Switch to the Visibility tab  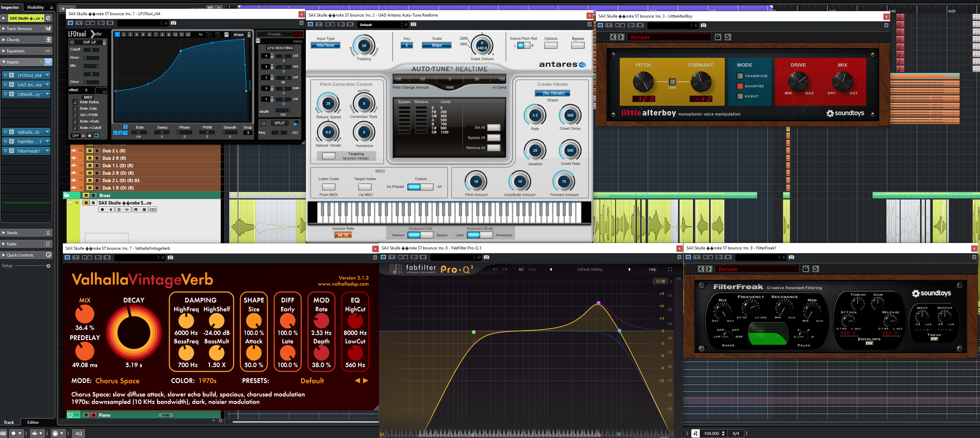35,7
